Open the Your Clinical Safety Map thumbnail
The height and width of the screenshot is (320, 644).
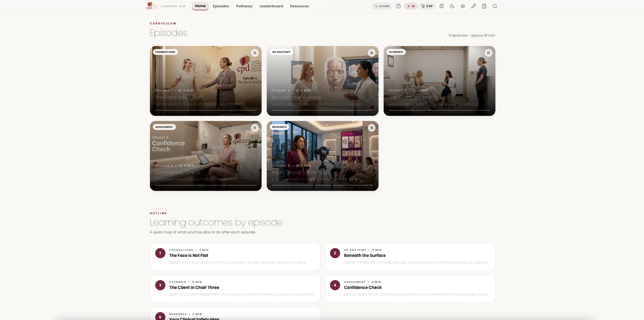tap(323, 156)
